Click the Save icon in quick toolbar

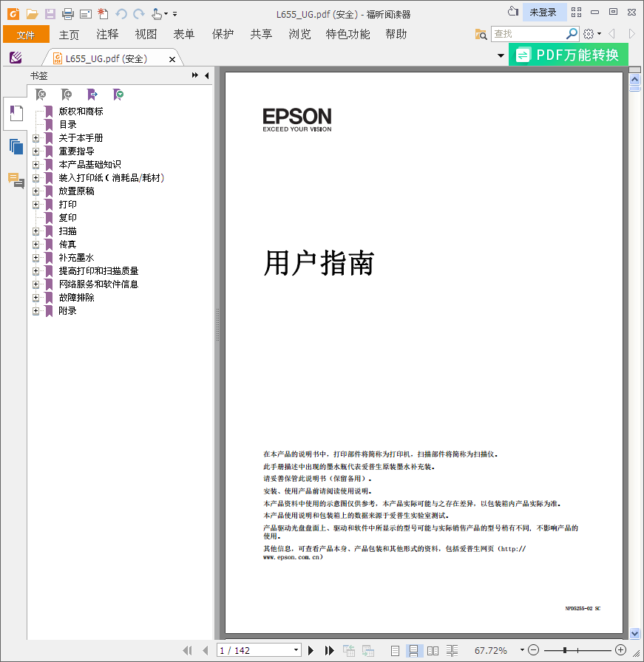pyautogui.click(x=50, y=14)
